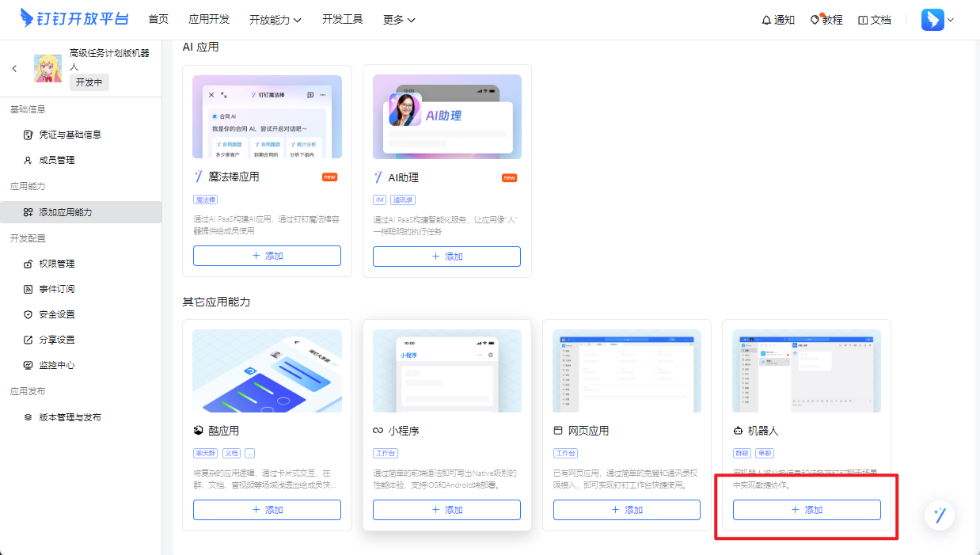Open 文档 from the top right header
Viewport: 980px width, 555px height.
(x=875, y=20)
